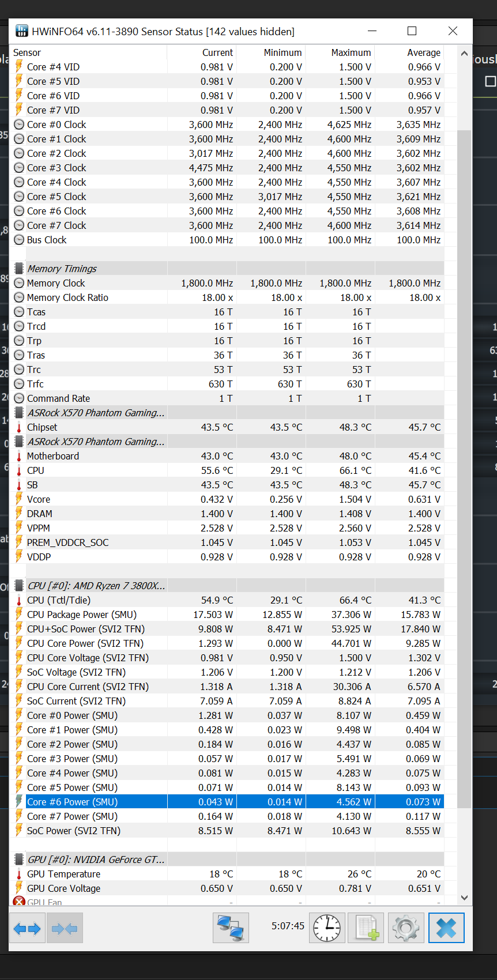
Task: Reset the elapsed time clock button
Action: coord(327,928)
